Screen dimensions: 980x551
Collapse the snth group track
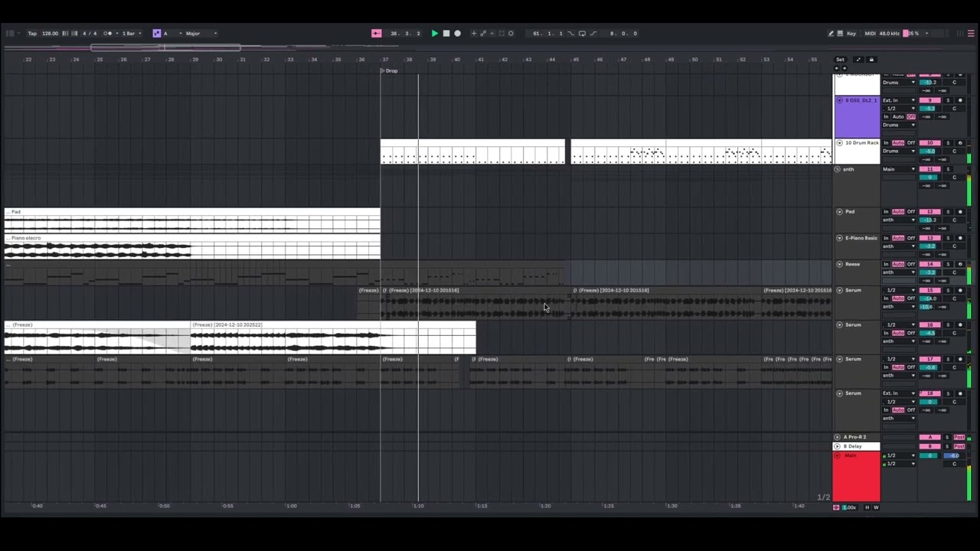point(837,169)
